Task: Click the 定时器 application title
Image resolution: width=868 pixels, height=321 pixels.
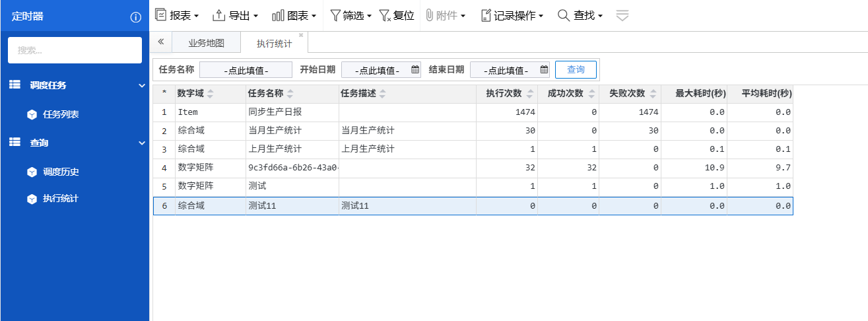Action: pyautogui.click(x=28, y=17)
